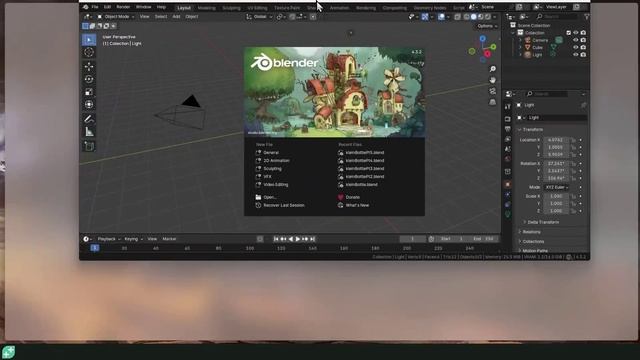Switch perspective/orthographic grid icon
This screenshot has height=360, width=640.
tap(493, 102)
